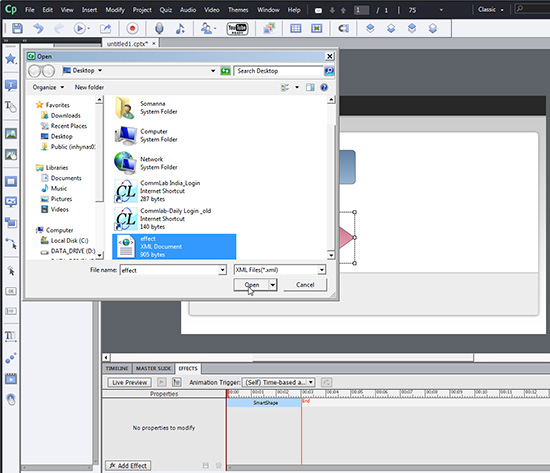Image resolution: width=550 pixels, height=473 pixels.
Task: Open the Quiz menu
Action: tap(166, 10)
